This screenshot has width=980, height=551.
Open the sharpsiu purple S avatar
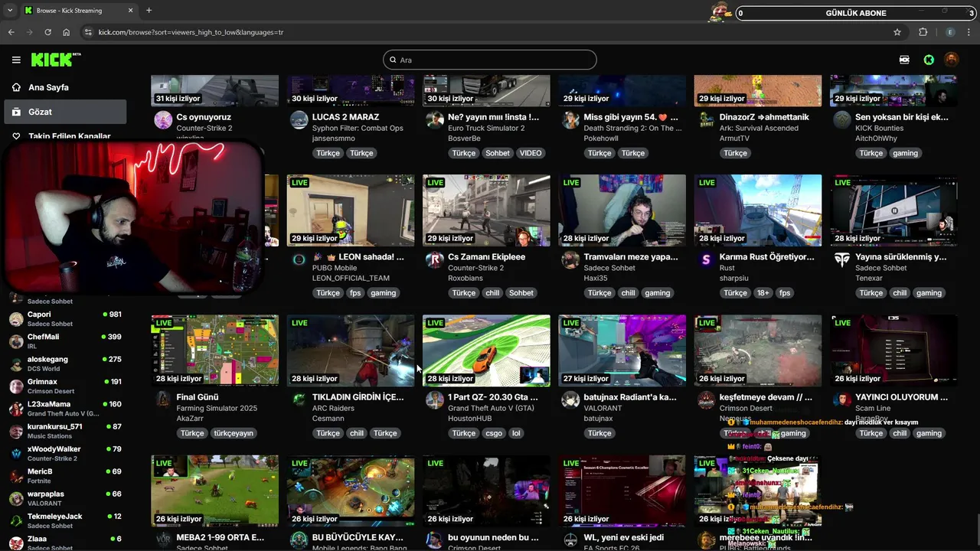(706, 260)
